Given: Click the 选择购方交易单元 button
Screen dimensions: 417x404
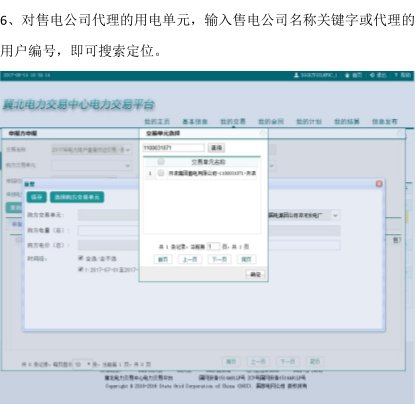Looking at the screenshot, I should point(77,197).
